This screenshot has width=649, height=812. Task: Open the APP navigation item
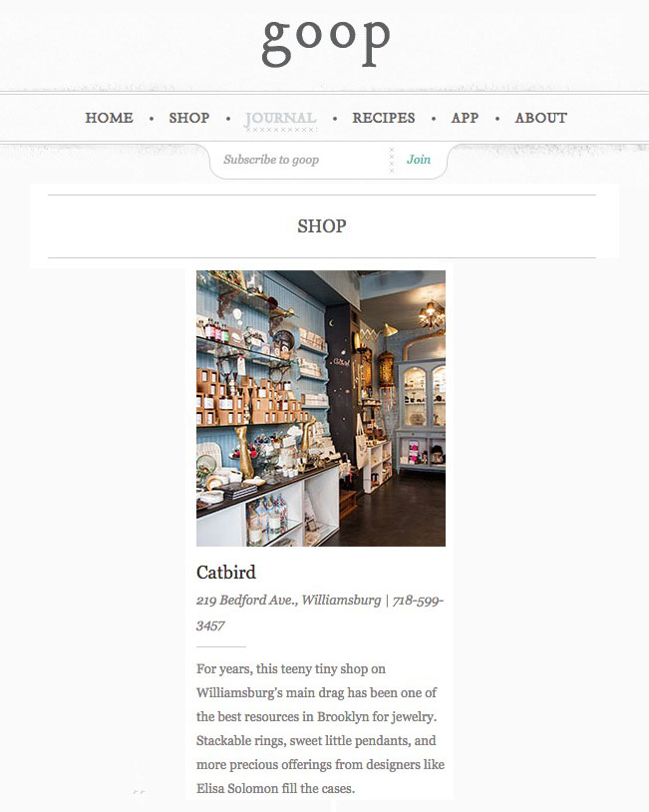[x=465, y=118]
